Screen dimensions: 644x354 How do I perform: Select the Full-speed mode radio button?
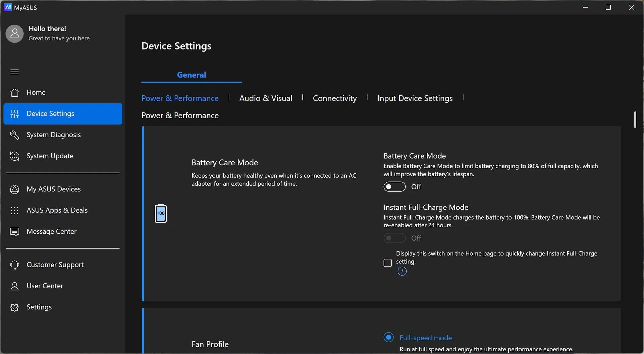(x=388, y=337)
